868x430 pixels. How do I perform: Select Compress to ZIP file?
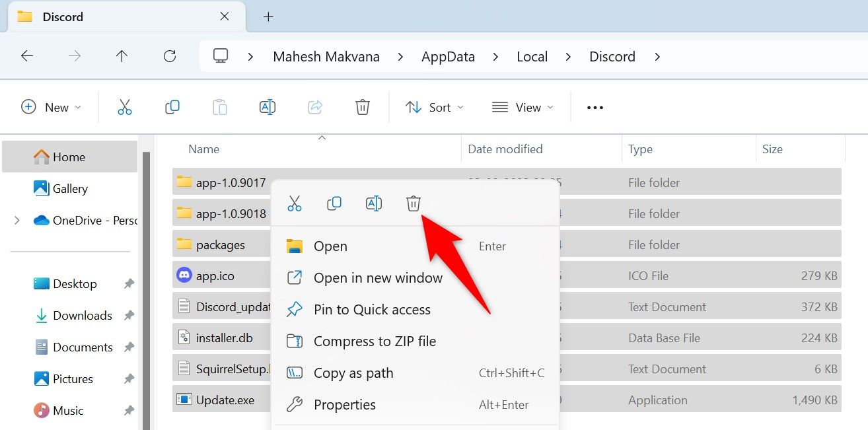374,341
